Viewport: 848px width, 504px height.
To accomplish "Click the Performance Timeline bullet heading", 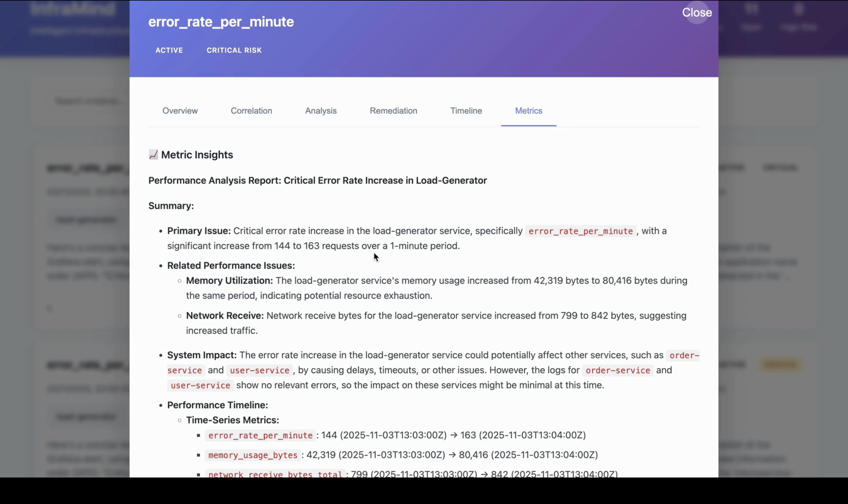I will pyautogui.click(x=217, y=405).
